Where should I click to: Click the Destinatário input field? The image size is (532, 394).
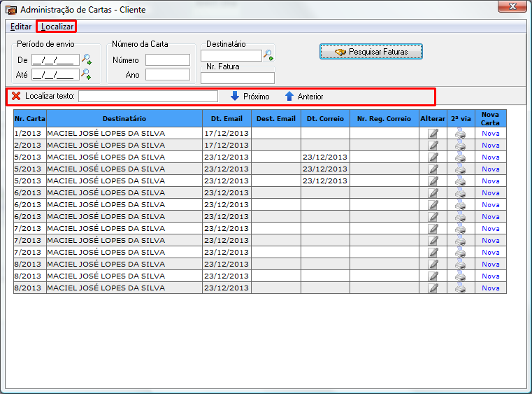click(231, 55)
